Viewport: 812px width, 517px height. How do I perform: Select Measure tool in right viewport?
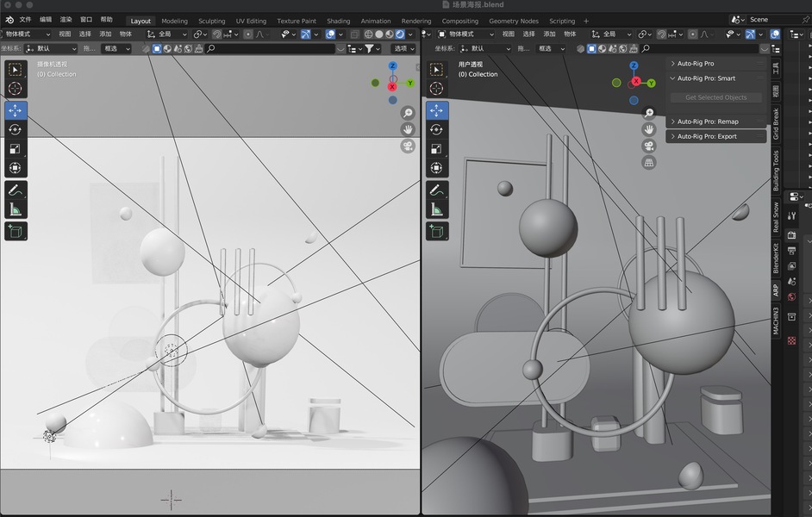tap(436, 209)
